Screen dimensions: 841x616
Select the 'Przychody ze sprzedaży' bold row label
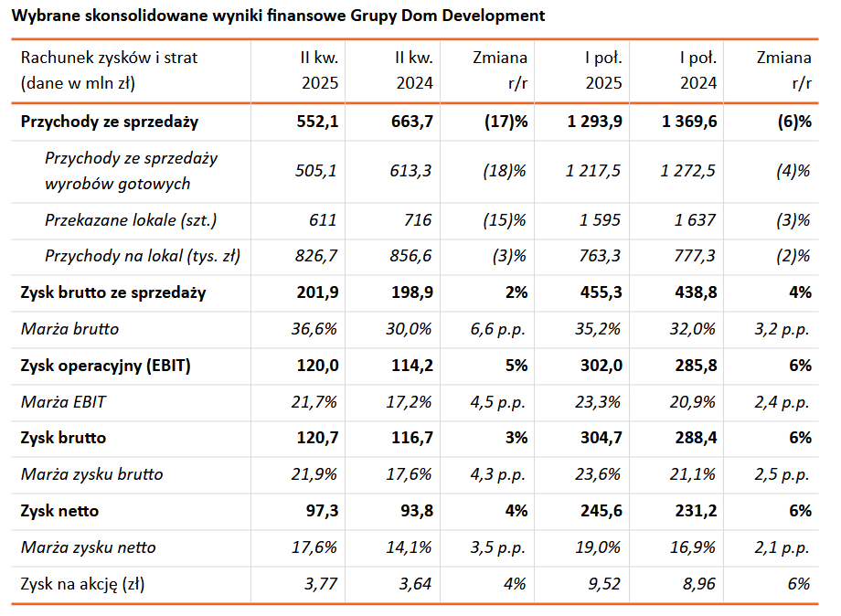109,122
